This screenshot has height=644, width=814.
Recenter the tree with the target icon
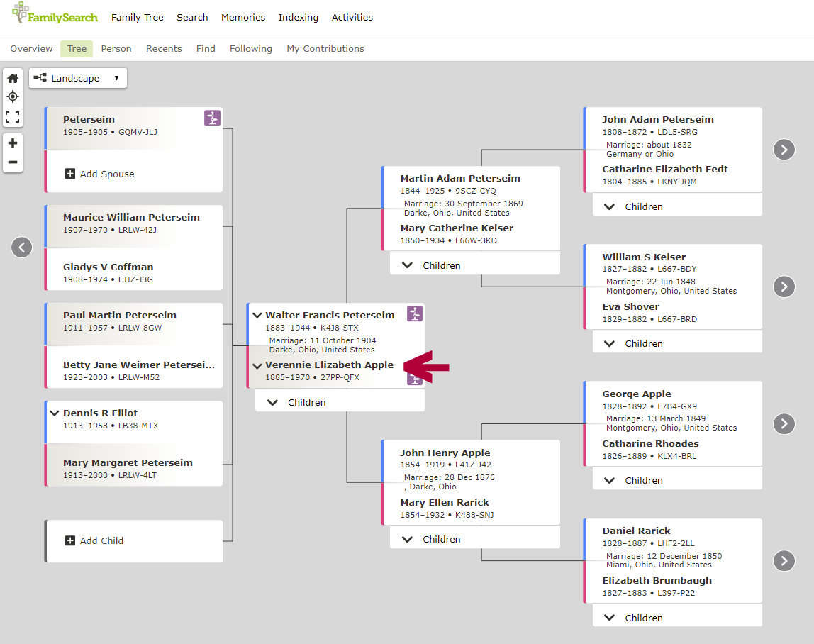[x=13, y=97]
